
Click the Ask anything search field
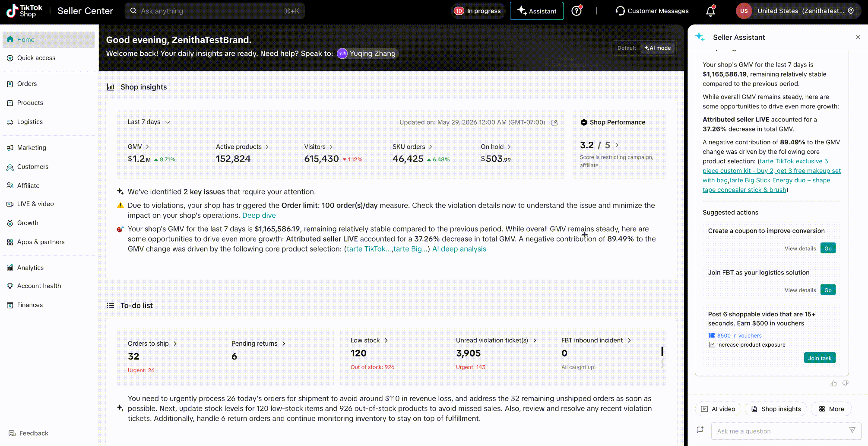215,11
